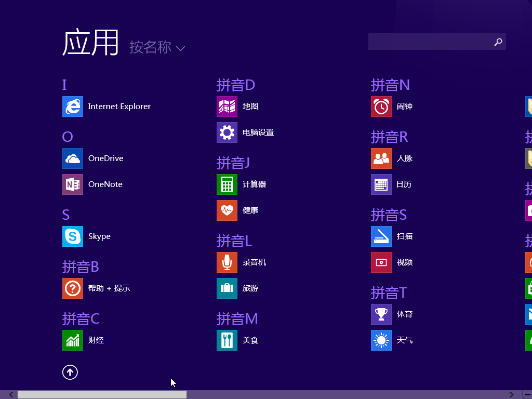Viewport: 532px width, 399px height.
Task: Click the horizontal scrollbar right arrow
Action: point(512,395)
